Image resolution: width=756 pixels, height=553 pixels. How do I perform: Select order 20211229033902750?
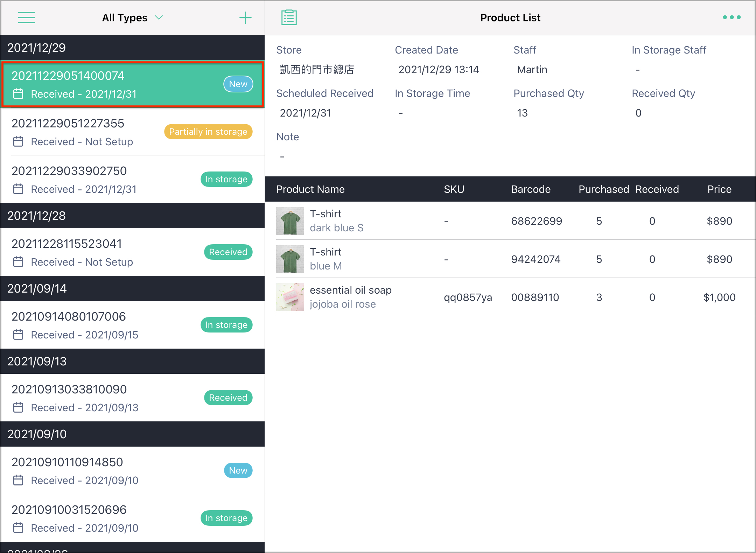[x=133, y=180]
